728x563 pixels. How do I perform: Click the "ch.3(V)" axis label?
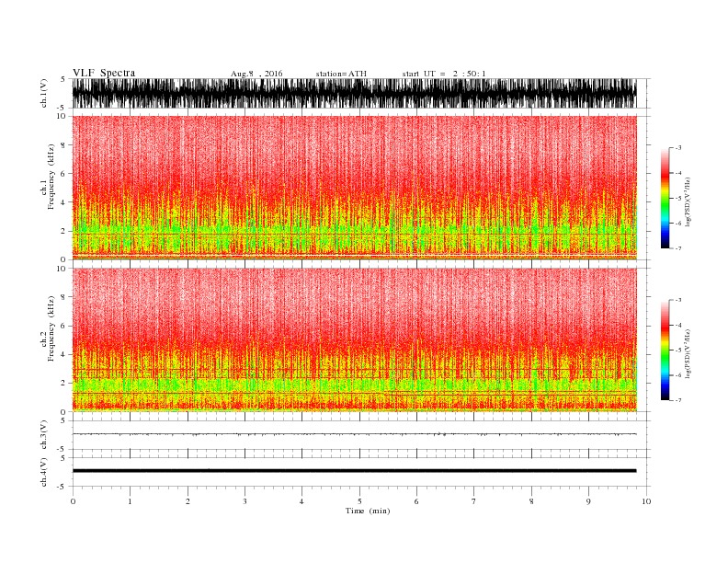click(44, 435)
